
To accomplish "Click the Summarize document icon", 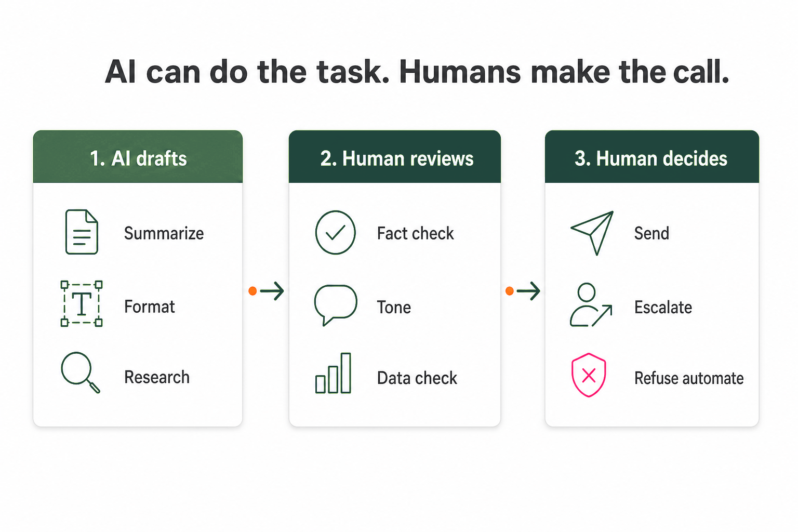I will click(82, 232).
